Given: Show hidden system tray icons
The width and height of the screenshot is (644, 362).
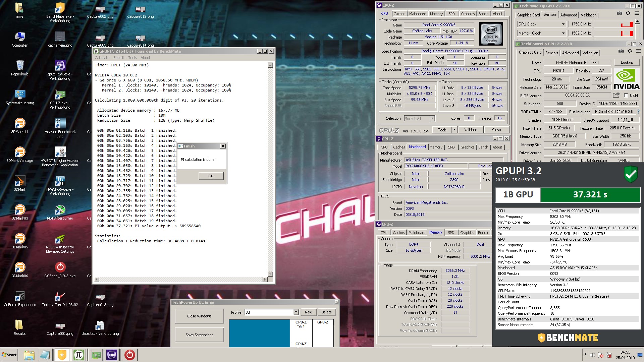Looking at the screenshot, I should click(x=585, y=355).
